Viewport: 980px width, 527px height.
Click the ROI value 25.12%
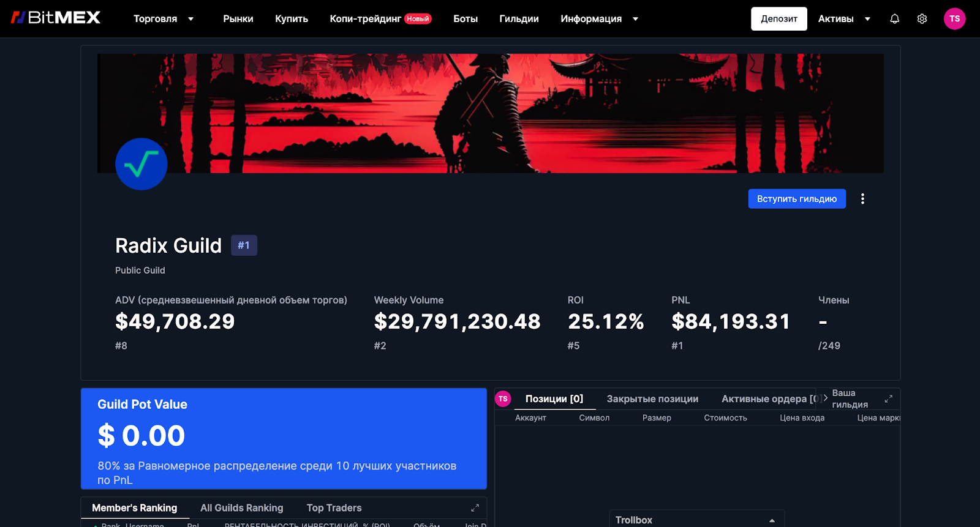[x=606, y=321]
